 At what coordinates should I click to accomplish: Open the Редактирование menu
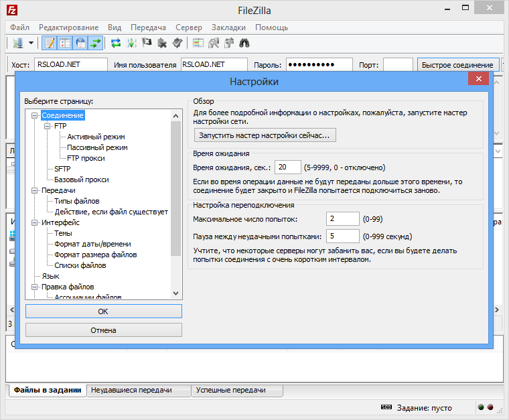(68, 27)
